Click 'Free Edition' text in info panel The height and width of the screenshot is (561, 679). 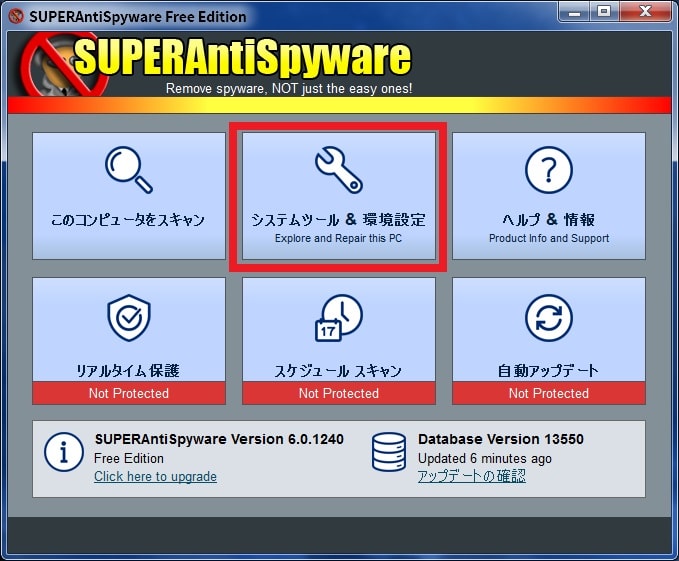click(x=129, y=458)
